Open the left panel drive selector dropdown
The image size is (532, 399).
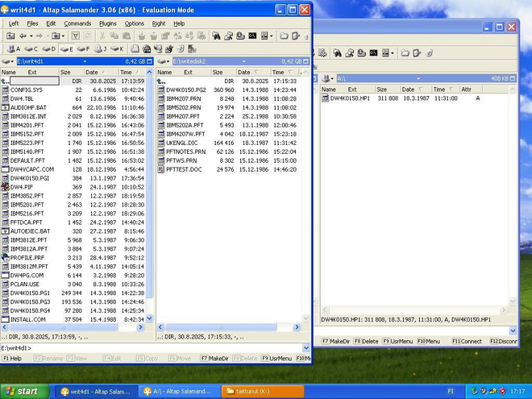[7, 61]
